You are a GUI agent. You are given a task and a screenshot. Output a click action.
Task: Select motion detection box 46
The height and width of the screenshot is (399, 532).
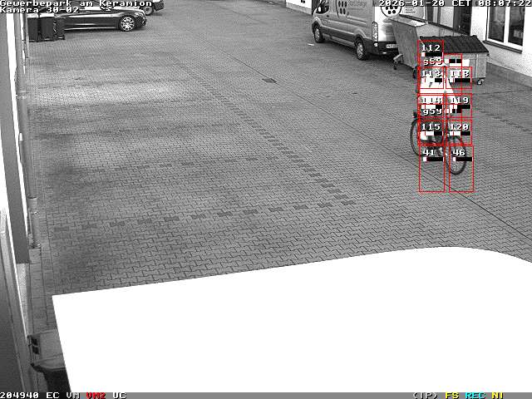[x=459, y=153]
